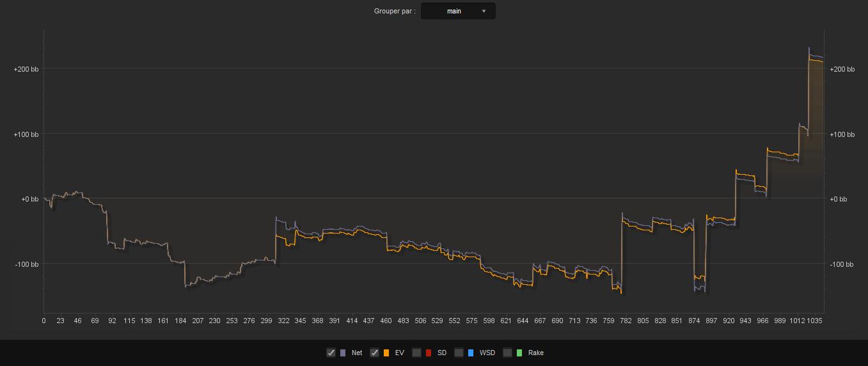Click the x-axis label '782'

pos(626,321)
